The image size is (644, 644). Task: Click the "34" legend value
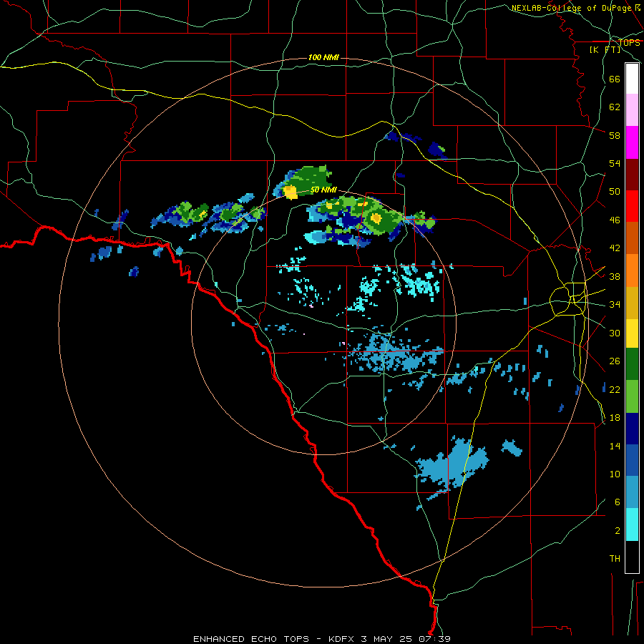click(615, 305)
